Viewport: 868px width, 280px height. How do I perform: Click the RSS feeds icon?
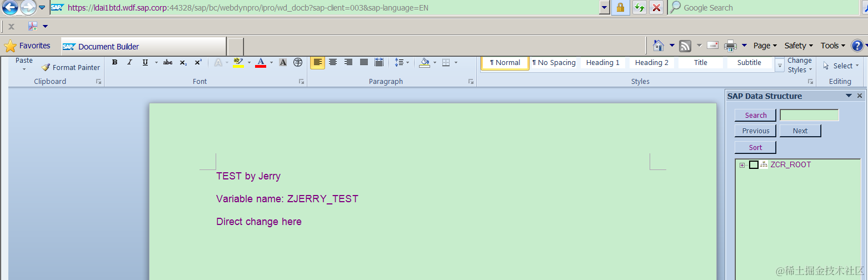pos(685,46)
